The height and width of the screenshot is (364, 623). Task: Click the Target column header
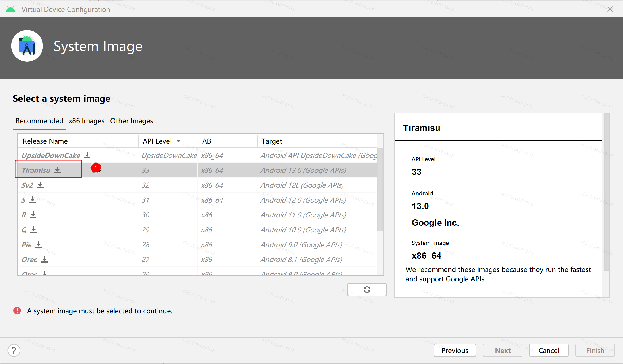click(x=317, y=141)
